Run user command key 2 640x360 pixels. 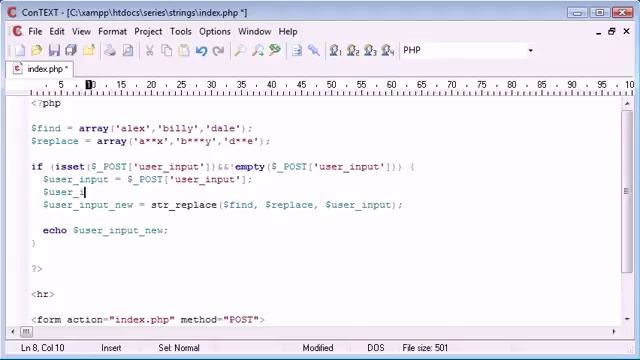tap(353, 50)
